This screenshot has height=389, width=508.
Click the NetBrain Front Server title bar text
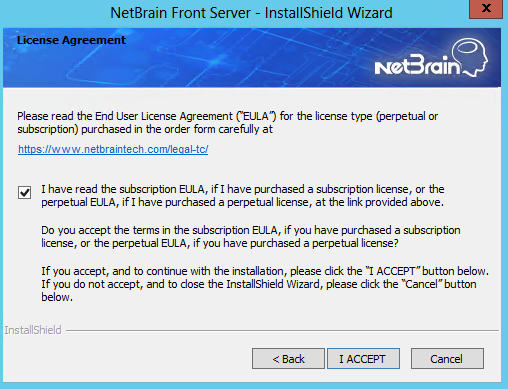(x=251, y=13)
